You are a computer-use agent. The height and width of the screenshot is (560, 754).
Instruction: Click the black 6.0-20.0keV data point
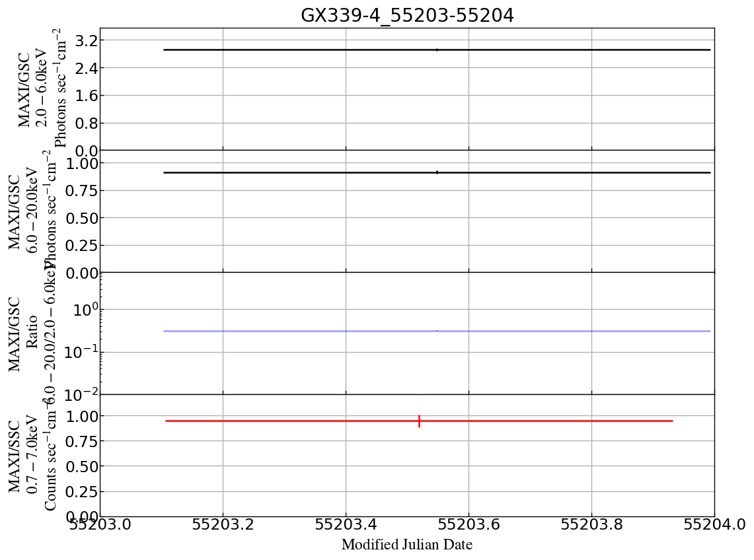(437, 172)
